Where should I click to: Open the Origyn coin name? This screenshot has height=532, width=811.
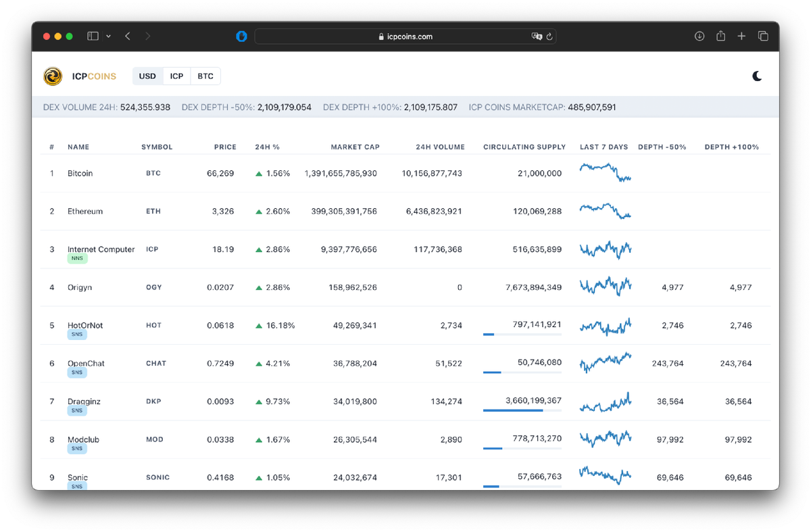80,287
